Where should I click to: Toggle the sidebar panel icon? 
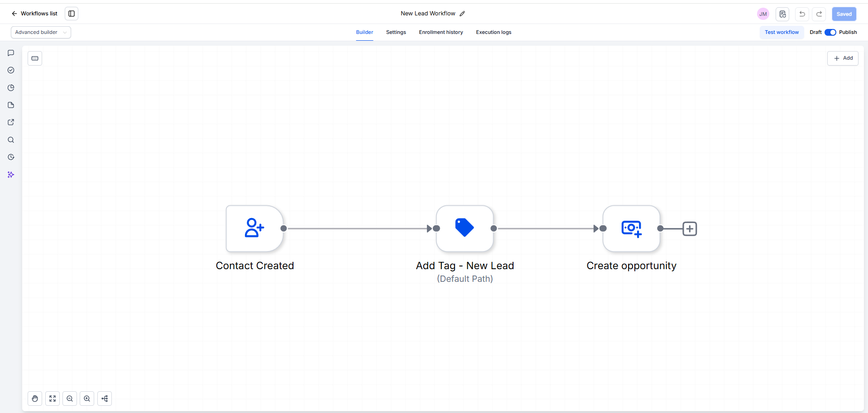tap(72, 14)
